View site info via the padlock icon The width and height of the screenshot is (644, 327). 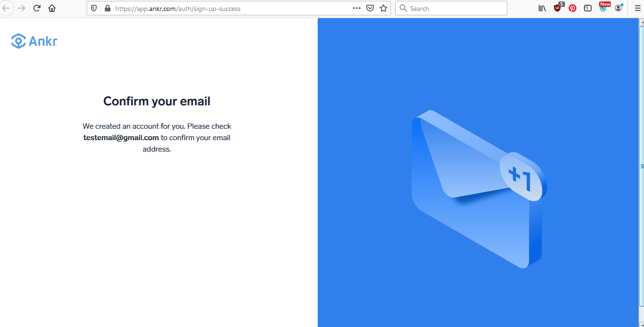[x=107, y=8]
